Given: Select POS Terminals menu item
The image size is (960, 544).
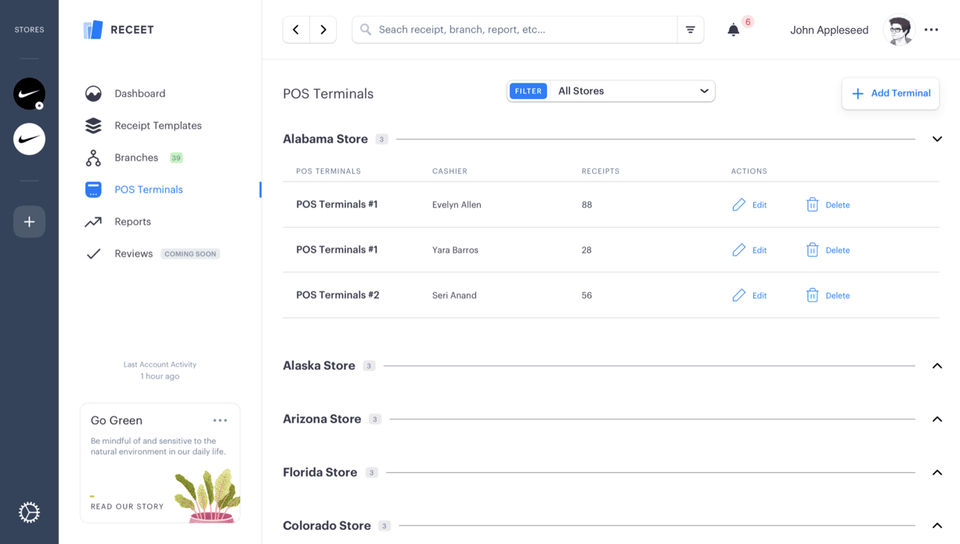Looking at the screenshot, I should pos(149,190).
